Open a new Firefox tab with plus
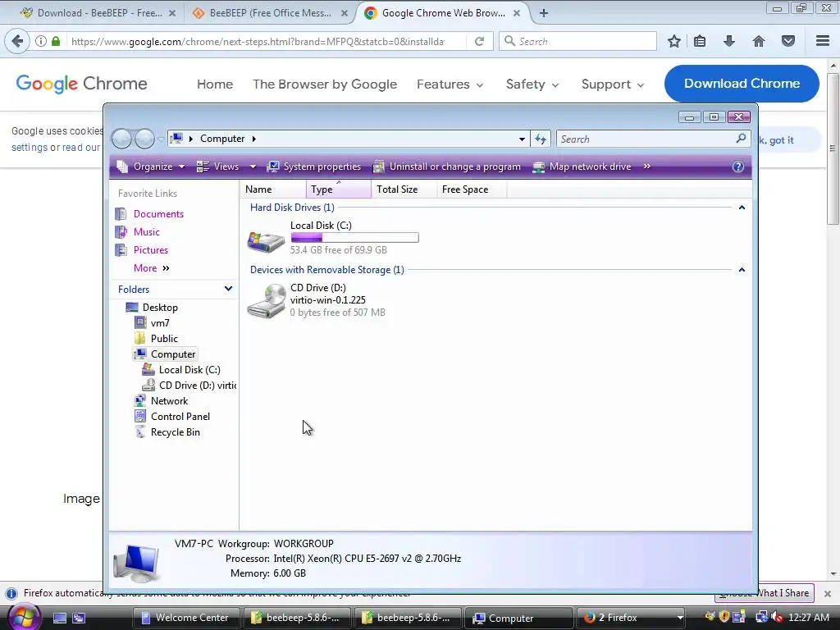Image resolution: width=840 pixels, height=630 pixels. tap(544, 13)
